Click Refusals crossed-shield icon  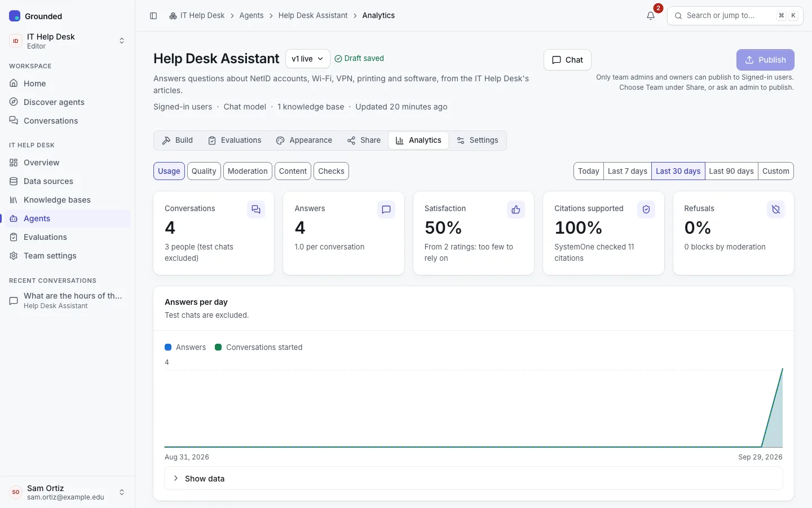pyautogui.click(x=776, y=209)
